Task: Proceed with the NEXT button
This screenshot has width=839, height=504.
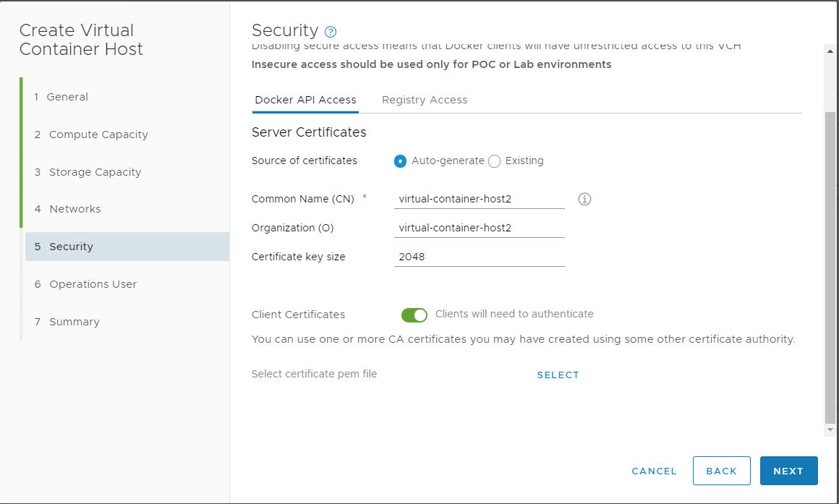Action: [x=788, y=471]
